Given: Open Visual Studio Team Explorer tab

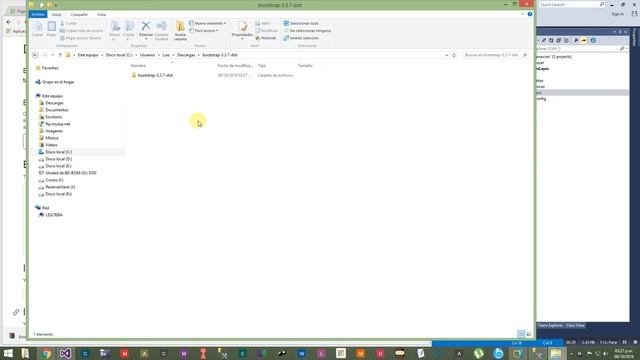Looking at the screenshot, I should (x=550, y=325).
